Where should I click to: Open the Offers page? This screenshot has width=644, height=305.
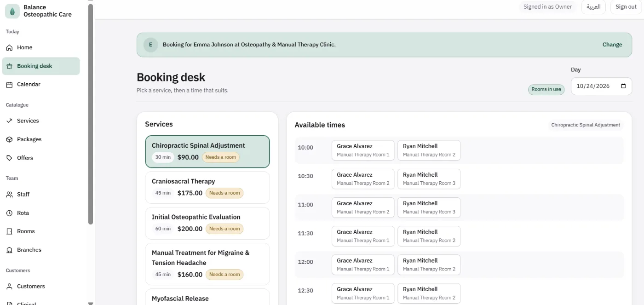[41, 158]
